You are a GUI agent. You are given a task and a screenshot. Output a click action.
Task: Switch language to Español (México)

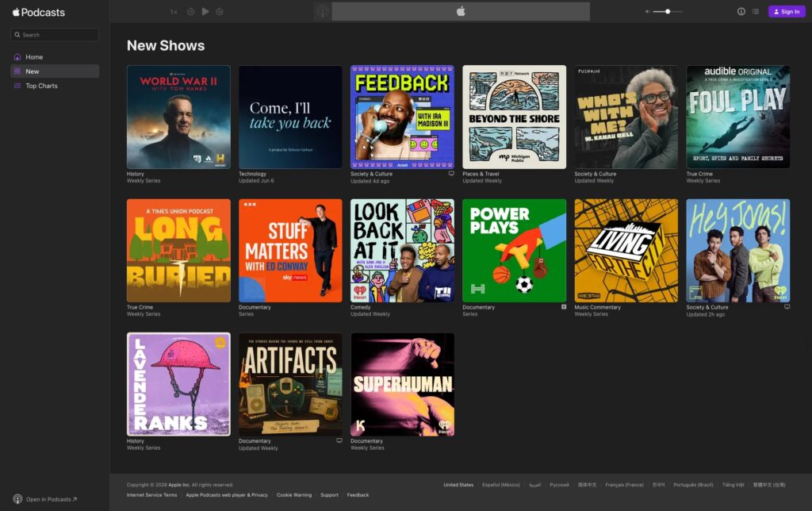click(x=501, y=485)
